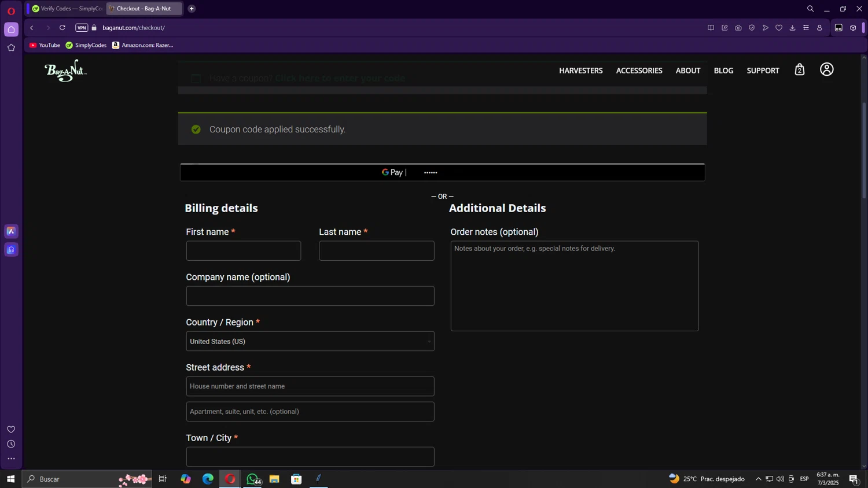Open Microsoft Edge from taskbar

(x=208, y=479)
